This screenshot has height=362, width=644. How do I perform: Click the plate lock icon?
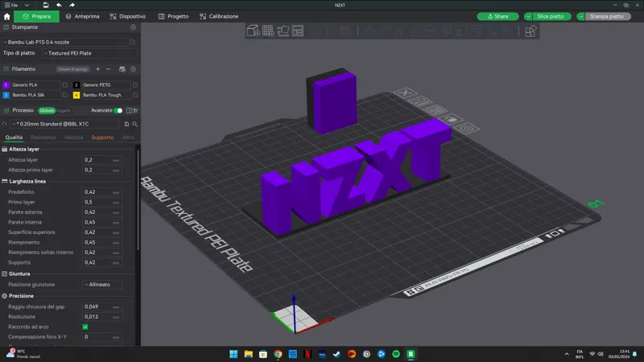451,119
